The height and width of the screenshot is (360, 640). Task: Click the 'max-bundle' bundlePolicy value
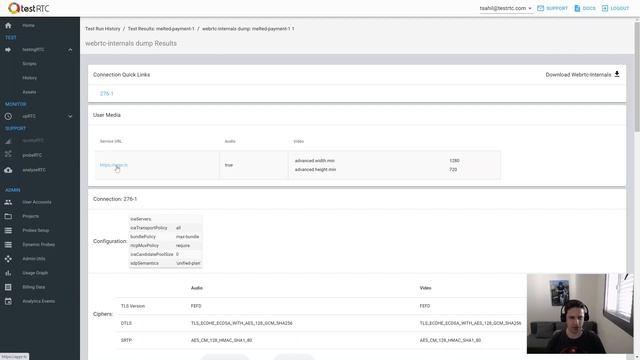pyautogui.click(x=187, y=237)
